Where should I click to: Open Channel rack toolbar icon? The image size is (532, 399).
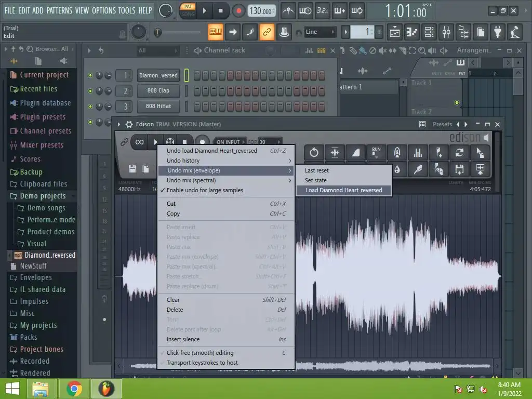[429, 32]
